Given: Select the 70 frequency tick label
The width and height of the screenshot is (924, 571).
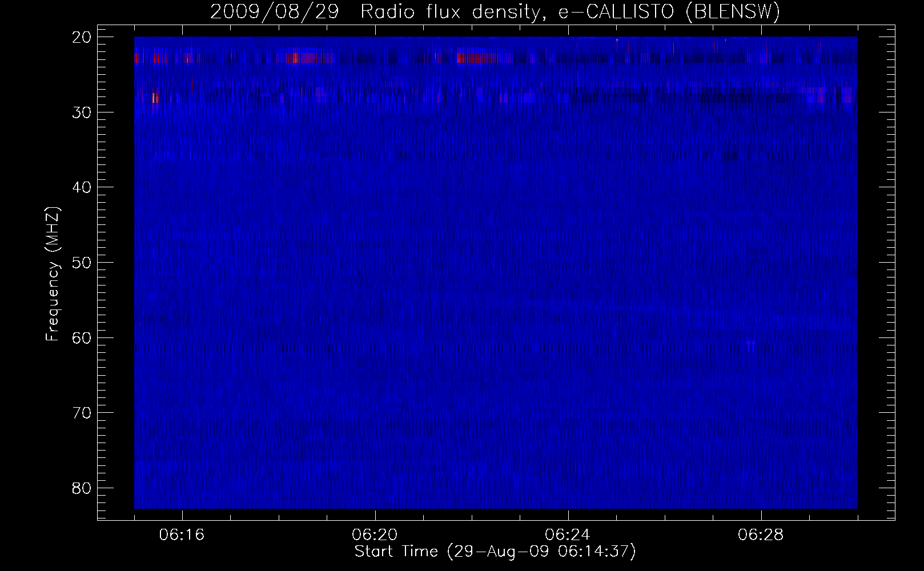Looking at the screenshot, I should click(82, 413).
